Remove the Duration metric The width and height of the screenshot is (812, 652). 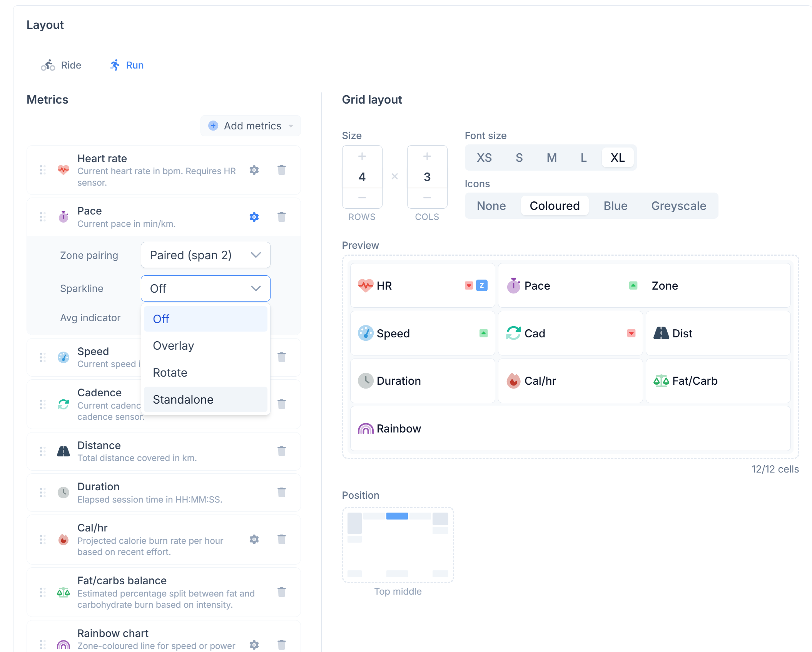tap(282, 492)
